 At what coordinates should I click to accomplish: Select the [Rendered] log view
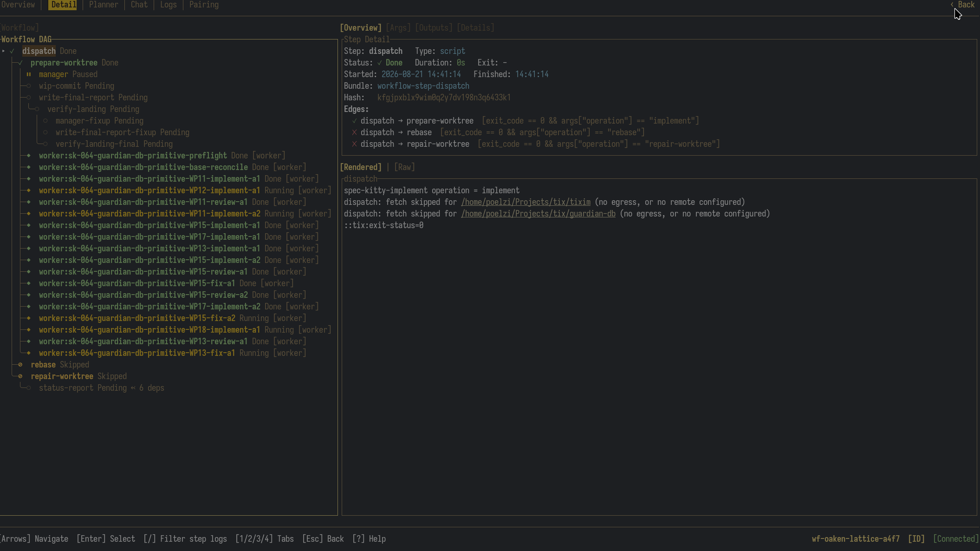361,167
